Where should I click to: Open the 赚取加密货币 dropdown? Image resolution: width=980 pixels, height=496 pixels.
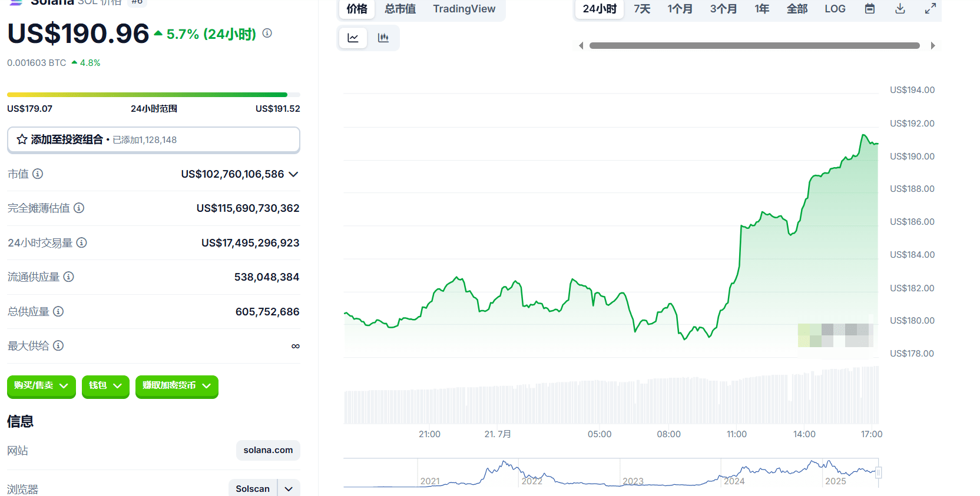pyautogui.click(x=177, y=386)
